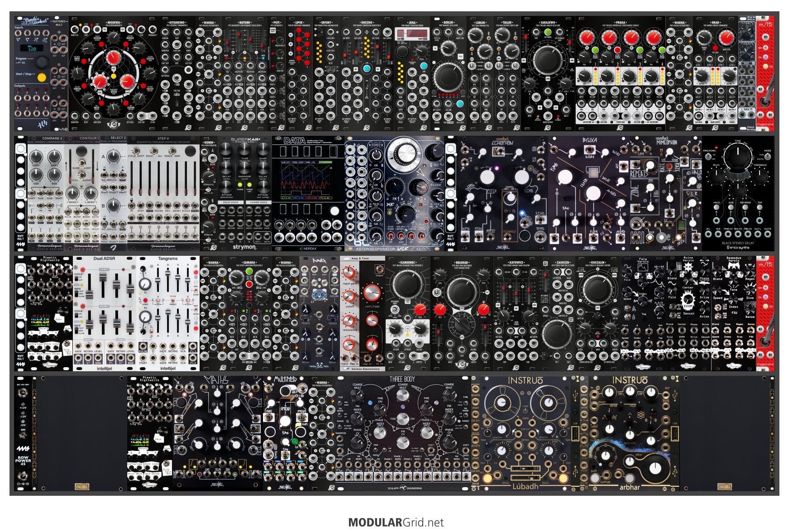Flip the Mode switch on Black Stereo Delay

767,157
